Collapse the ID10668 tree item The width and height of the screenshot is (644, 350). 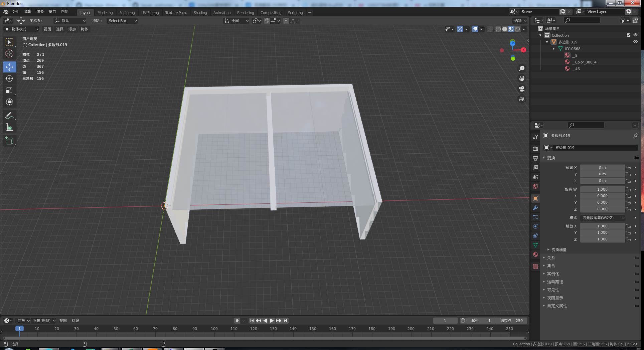(x=553, y=49)
